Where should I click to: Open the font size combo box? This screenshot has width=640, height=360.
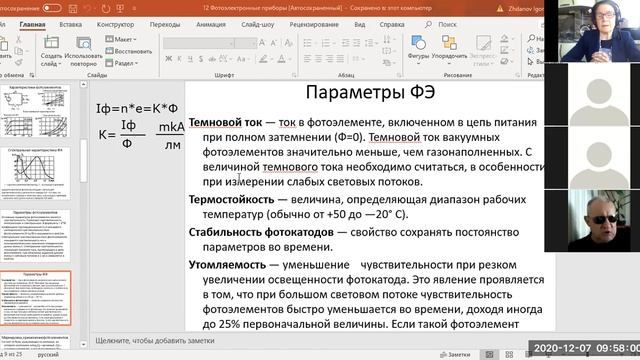[246, 43]
